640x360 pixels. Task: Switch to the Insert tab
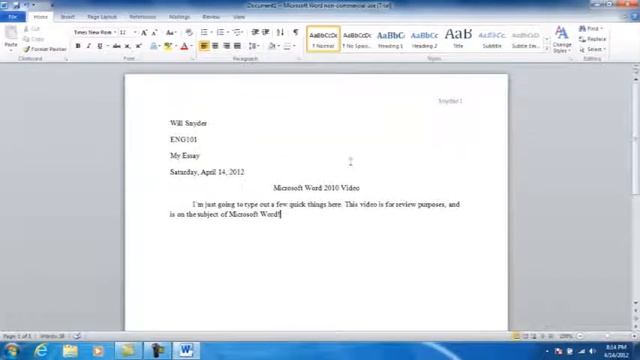[67, 17]
